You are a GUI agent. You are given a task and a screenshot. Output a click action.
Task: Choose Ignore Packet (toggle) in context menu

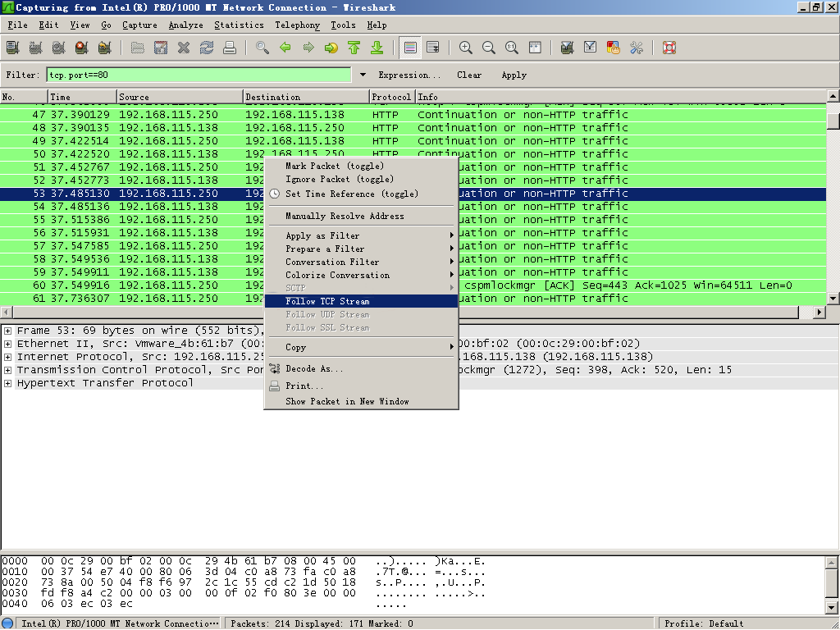[x=362, y=180]
